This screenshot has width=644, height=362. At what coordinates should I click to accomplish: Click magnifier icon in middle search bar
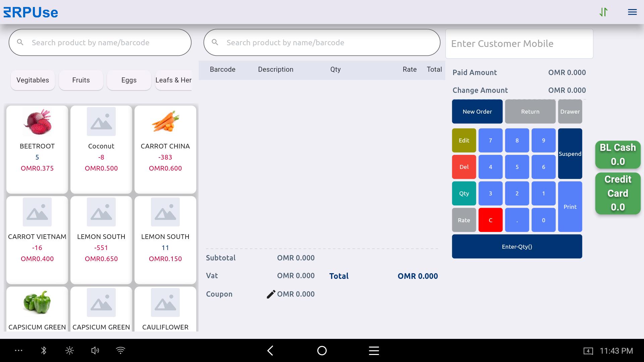click(x=215, y=43)
